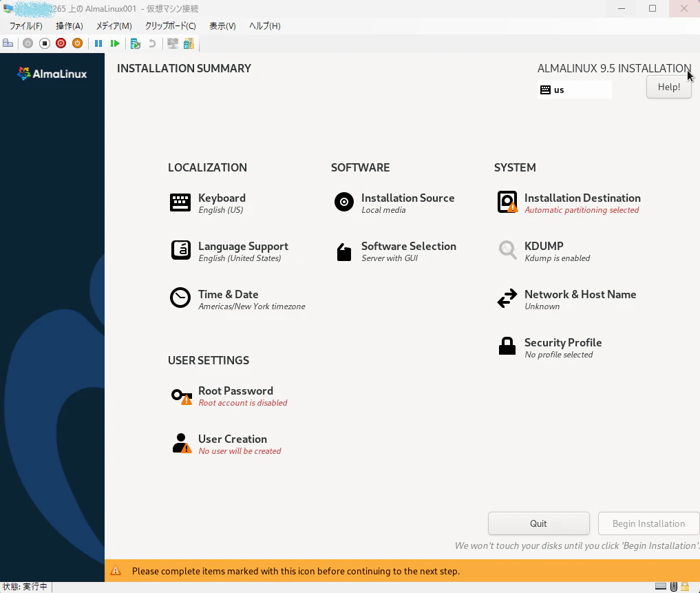This screenshot has height=593, width=700.
Task: Click the Checkpoint toolbar icon
Action: click(x=136, y=43)
